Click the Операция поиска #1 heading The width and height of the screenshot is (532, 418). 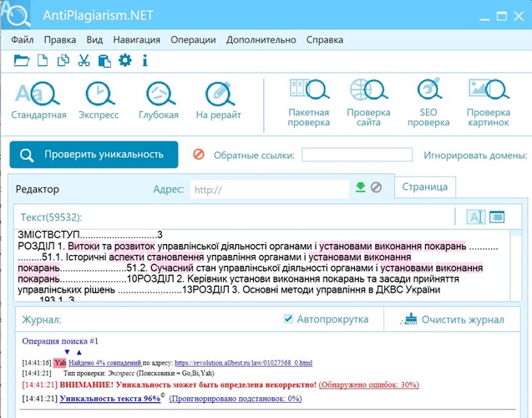60,341
